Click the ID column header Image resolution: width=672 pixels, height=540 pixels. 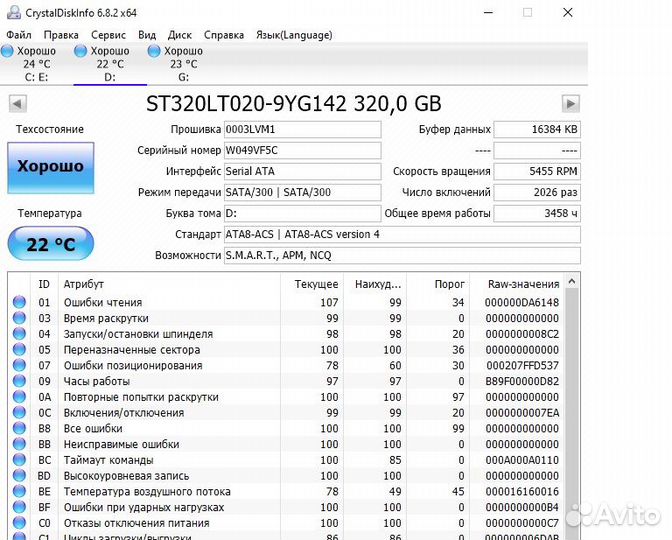pos(45,284)
